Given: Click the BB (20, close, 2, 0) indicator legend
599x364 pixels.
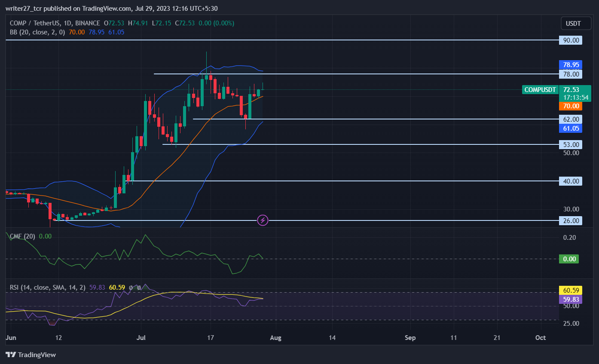Looking at the screenshot, I should (x=37, y=32).
